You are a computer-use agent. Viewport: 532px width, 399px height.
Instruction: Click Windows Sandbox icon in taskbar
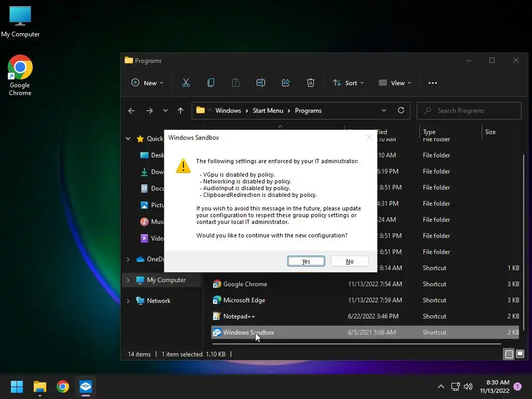tap(86, 387)
